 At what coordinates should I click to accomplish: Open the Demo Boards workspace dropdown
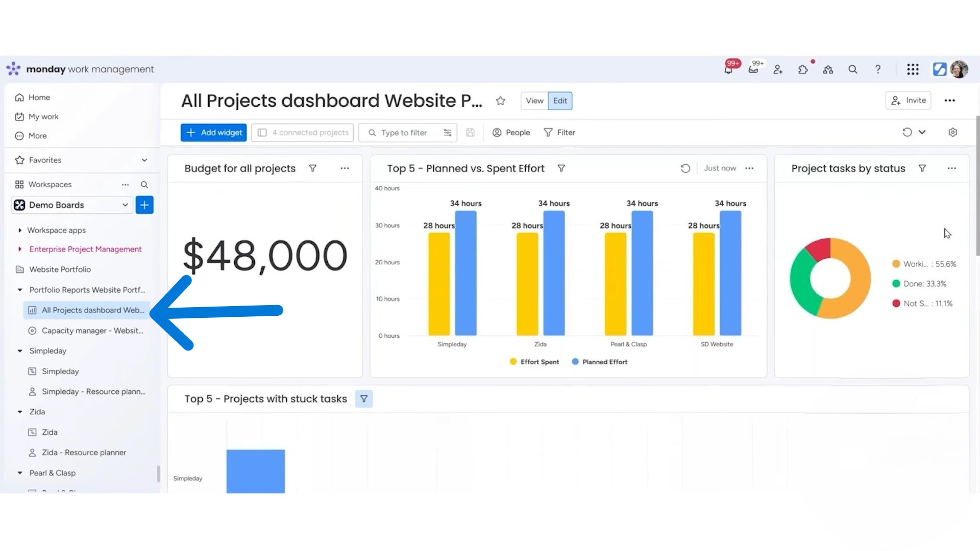click(x=72, y=205)
